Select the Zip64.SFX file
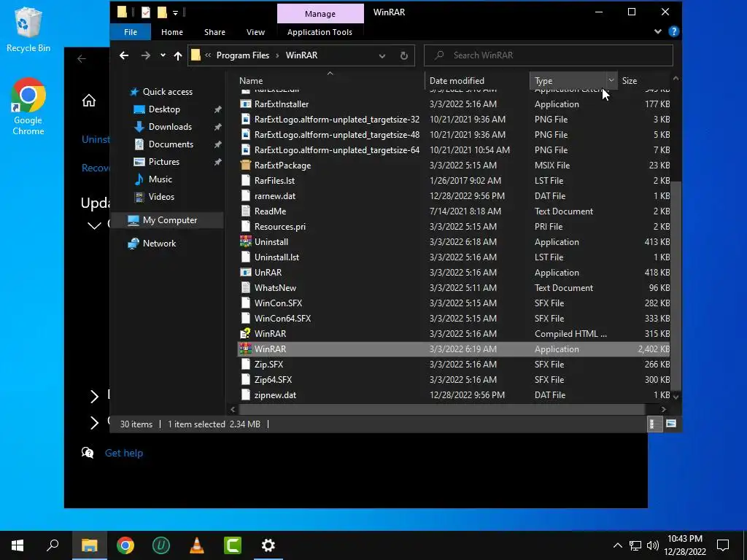The width and height of the screenshot is (747, 560). [x=273, y=379]
